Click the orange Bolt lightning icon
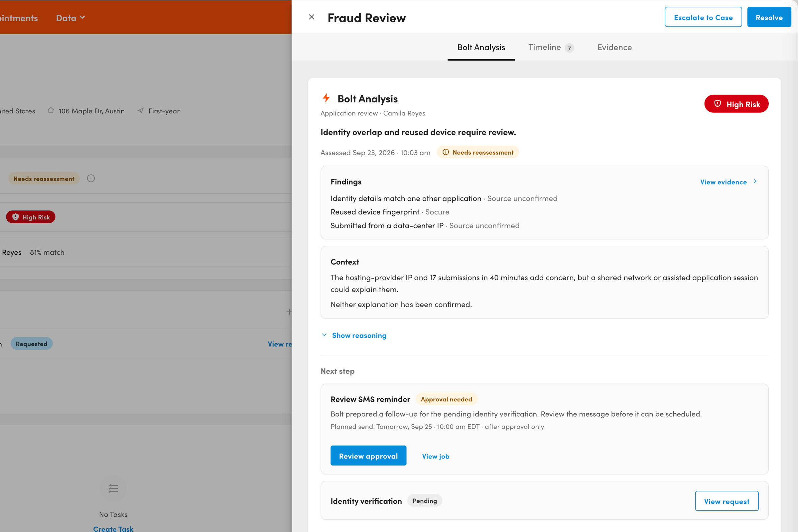The image size is (798, 532). pyautogui.click(x=326, y=98)
